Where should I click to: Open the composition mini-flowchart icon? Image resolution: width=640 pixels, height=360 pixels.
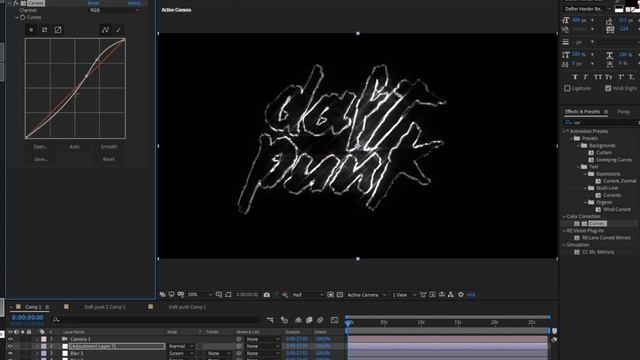click(x=270, y=320)
